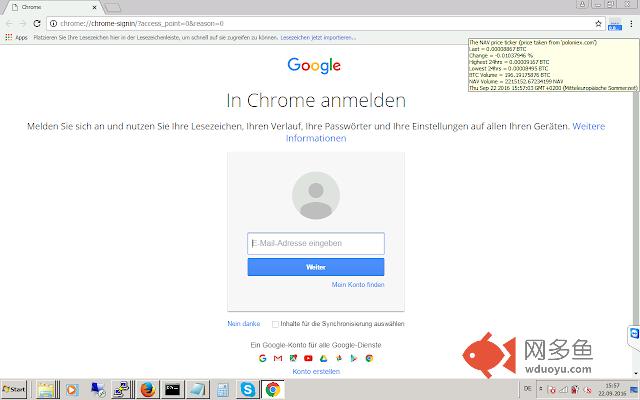The image size is (640, 400).
Task: Click the YouTube service icon
Action: (x=308, y=358)
